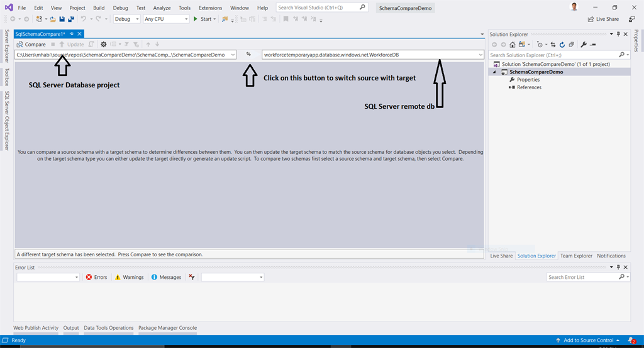The width and height of the screenshot is (644, 348).
Task: Click the Save icon in main toolbar
Action: click(62, 19)
